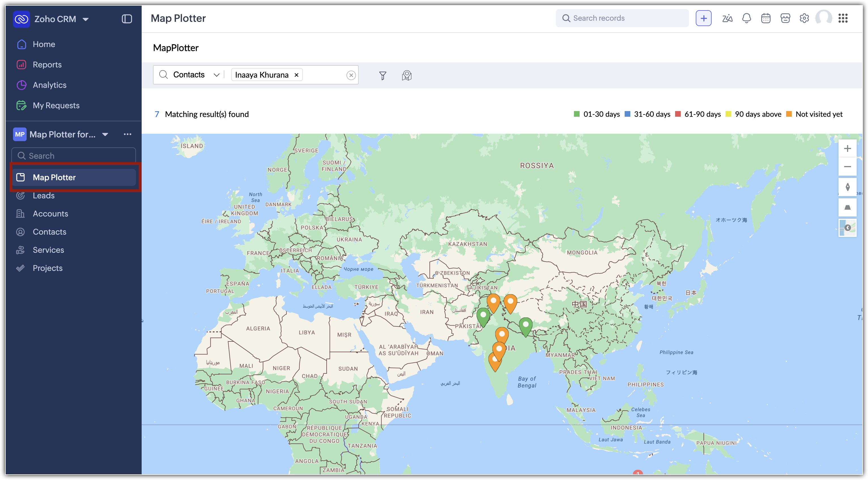
Task: Click the Services hand icon
Action: tap(21, 250)
